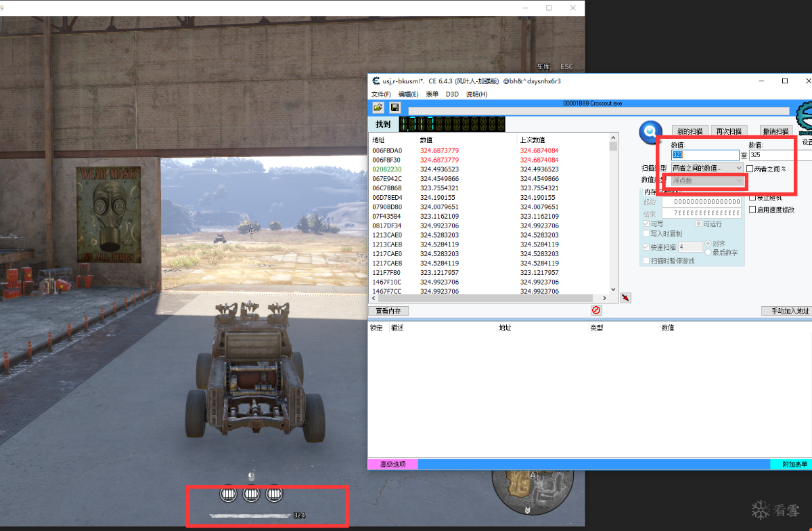Select result row with address 06C7B868
This screenshot has height=531, width=812.
[x=489, y=188]
